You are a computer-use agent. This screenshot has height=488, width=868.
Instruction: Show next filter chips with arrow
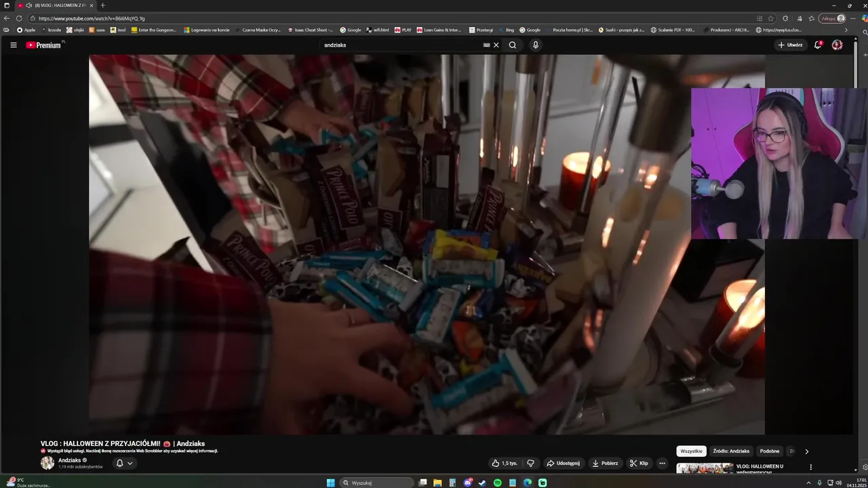point(806,451)
